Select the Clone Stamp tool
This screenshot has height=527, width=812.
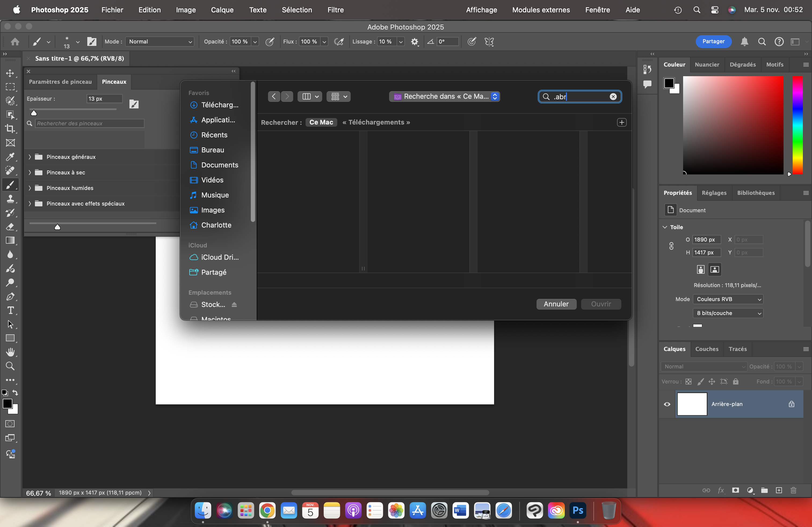point(10,199)
